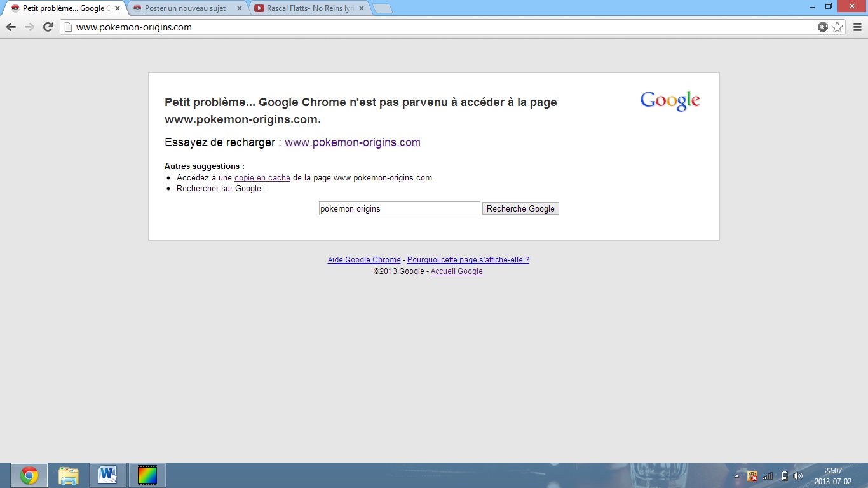This screenshot has width=868, height=488.
Task: Bookmark this page with the star icon
Action: (x=837, y=27)
